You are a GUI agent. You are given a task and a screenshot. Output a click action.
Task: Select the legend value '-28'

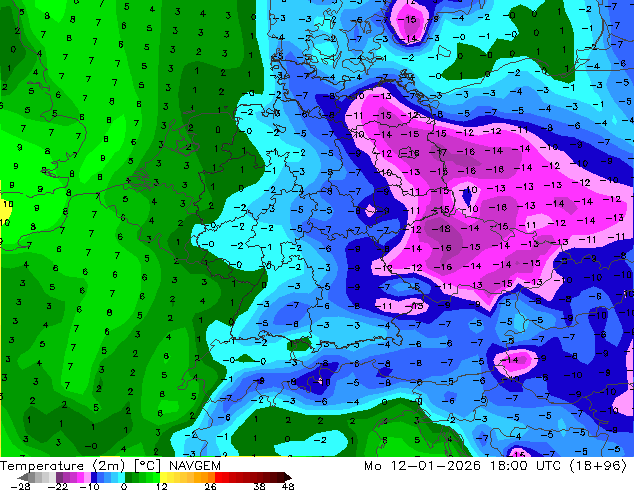(x=20, y=486)
